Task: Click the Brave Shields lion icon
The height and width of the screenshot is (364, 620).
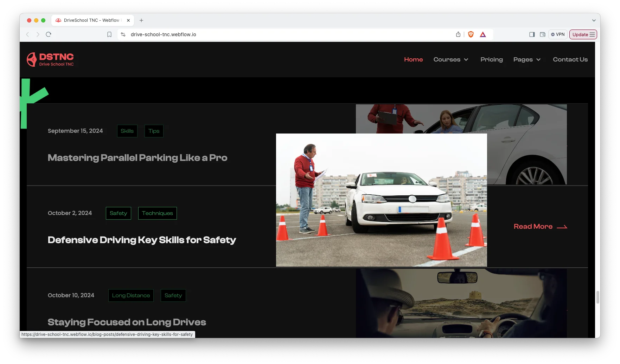Action: (x=471, y=34)
